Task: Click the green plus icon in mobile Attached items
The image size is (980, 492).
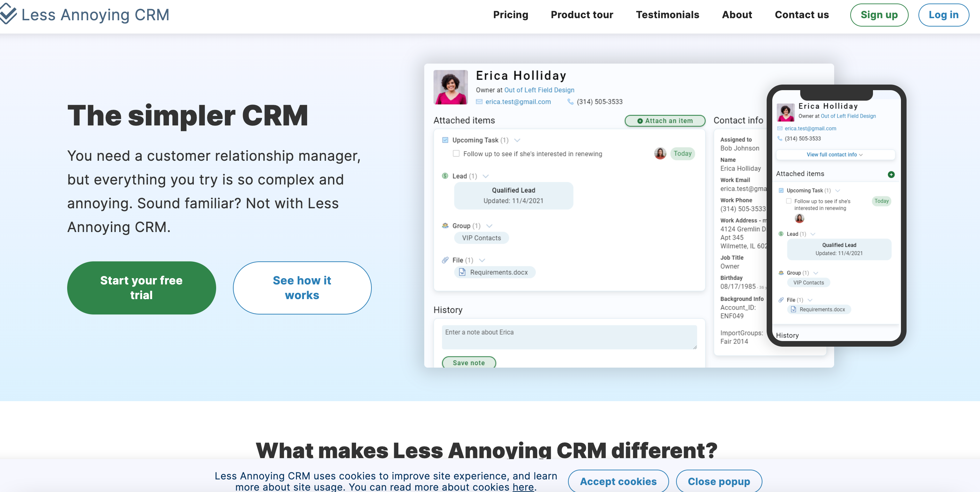Action: point(891,174)
